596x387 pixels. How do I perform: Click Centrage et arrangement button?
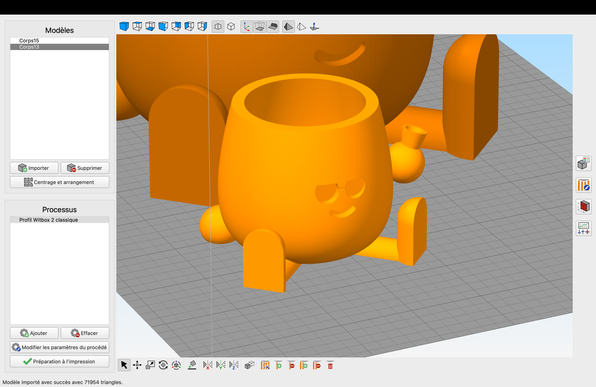[60, 182]
